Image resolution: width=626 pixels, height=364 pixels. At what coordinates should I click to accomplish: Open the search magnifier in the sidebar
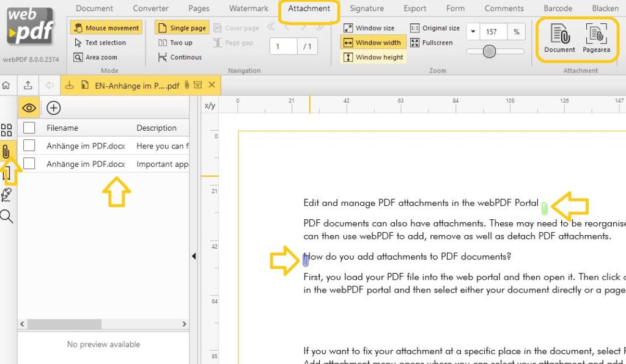tap(7, 216)
